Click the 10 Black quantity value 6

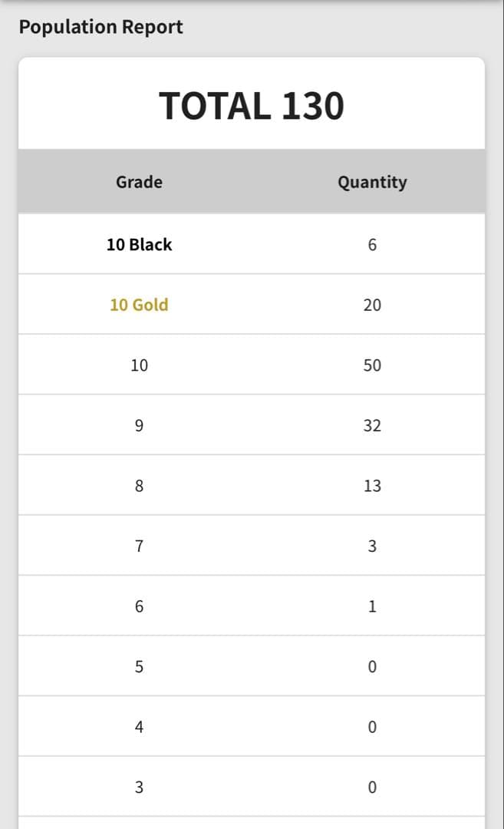[x=372, y=245]
